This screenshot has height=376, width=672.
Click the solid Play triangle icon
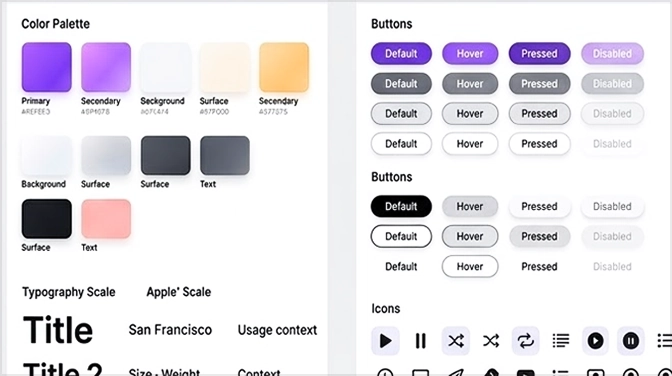click(385, 341)
